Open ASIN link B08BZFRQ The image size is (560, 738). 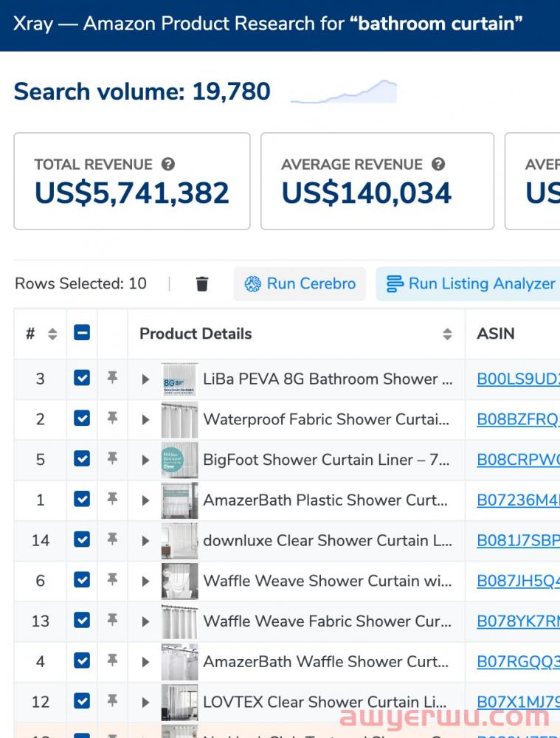click(x=518, y=419)
